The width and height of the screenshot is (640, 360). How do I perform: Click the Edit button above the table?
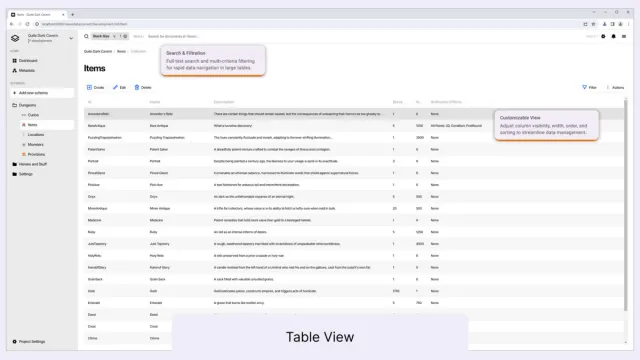(119, 87)
